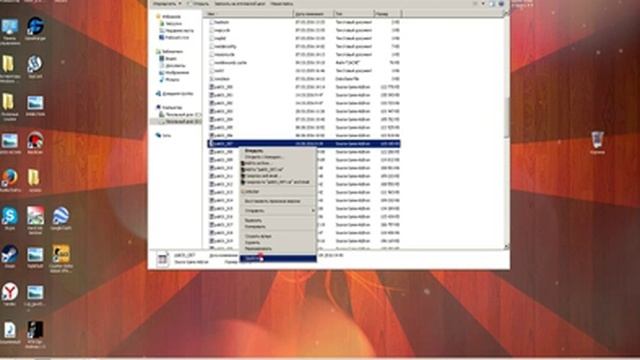
Task: Select Рабочий стол in the navigation pane
Action: point(174,38)
